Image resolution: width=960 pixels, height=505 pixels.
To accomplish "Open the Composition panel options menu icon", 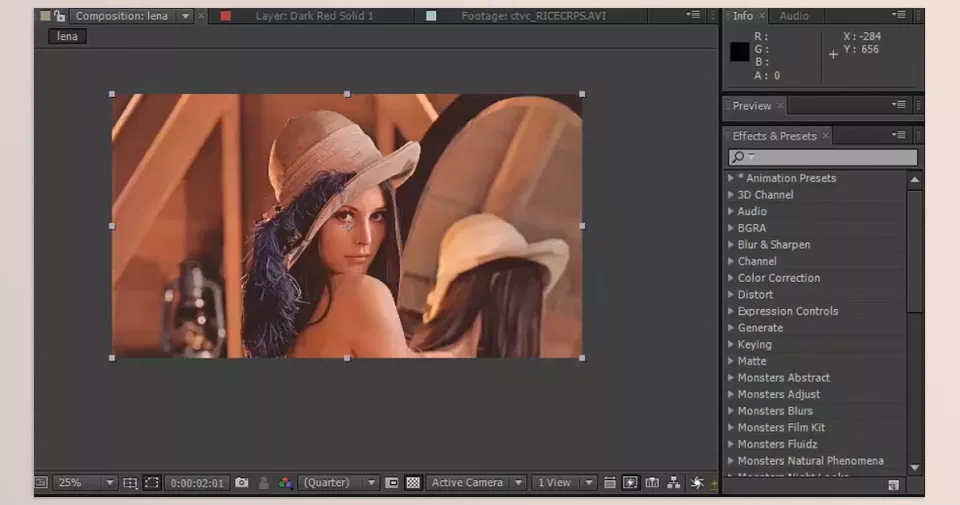I will coord(693,15).
